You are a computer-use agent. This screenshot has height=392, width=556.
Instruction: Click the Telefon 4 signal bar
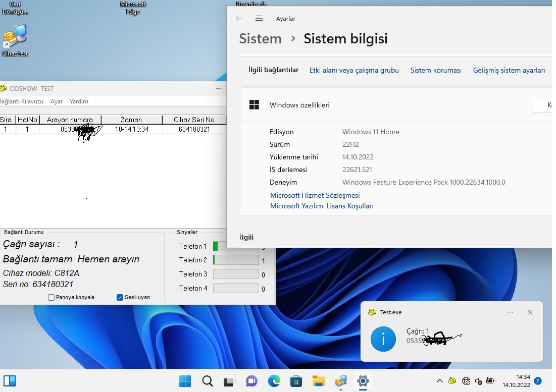point(236,288)
